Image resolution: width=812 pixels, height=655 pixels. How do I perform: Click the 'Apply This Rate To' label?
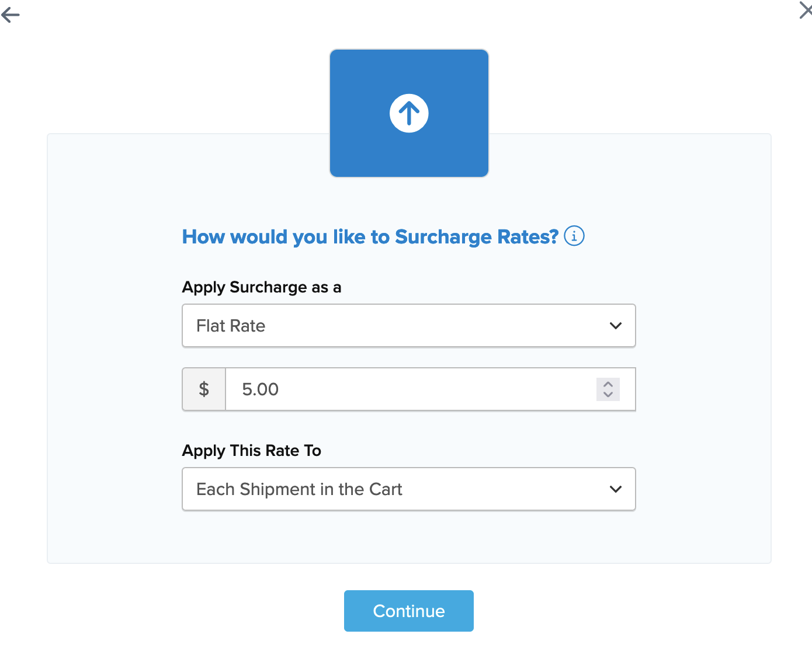[x=252, y=451]
